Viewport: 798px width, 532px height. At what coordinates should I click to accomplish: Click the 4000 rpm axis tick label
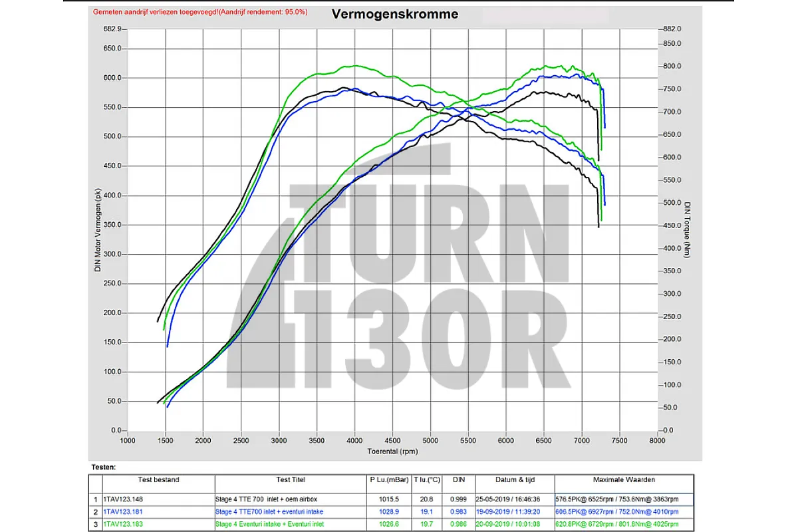point(354,441)
